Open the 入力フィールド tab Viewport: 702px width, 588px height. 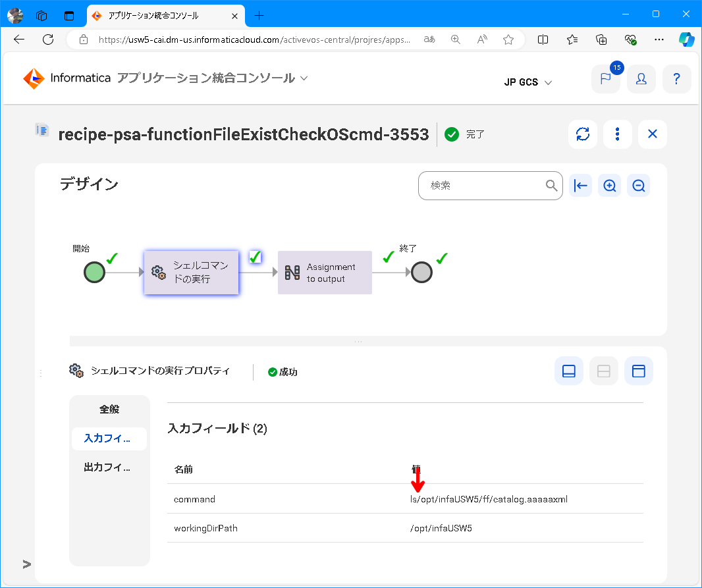click(x=109, y=439)
